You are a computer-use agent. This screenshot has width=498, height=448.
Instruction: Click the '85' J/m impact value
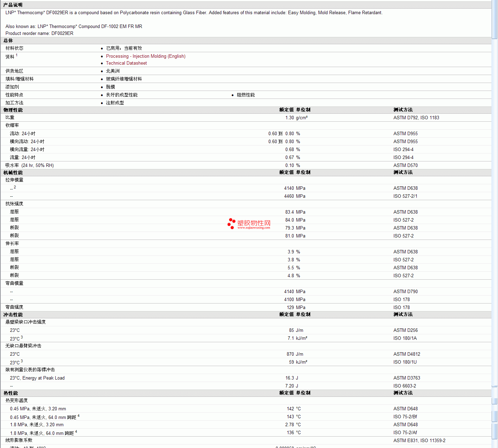point(292,330)
